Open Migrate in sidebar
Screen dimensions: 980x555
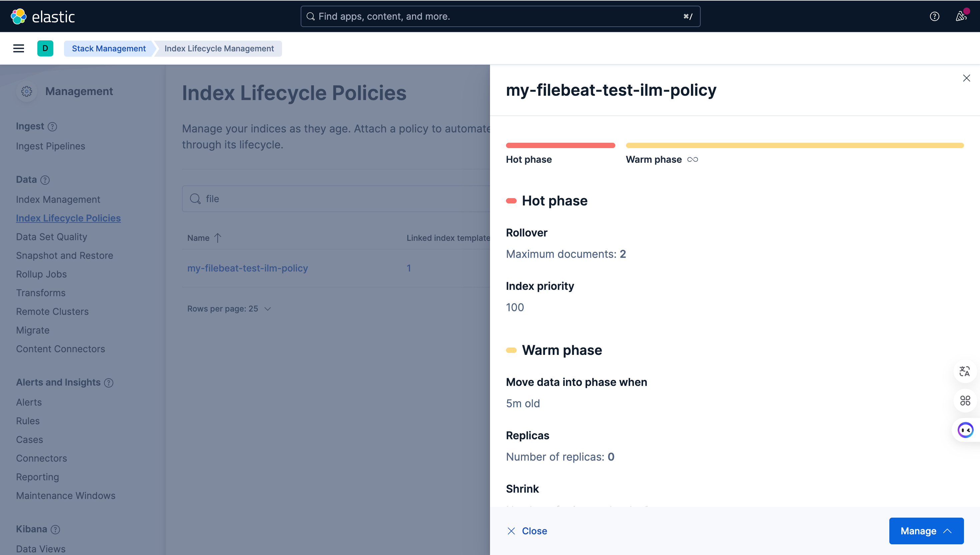(x=33, y=330)
